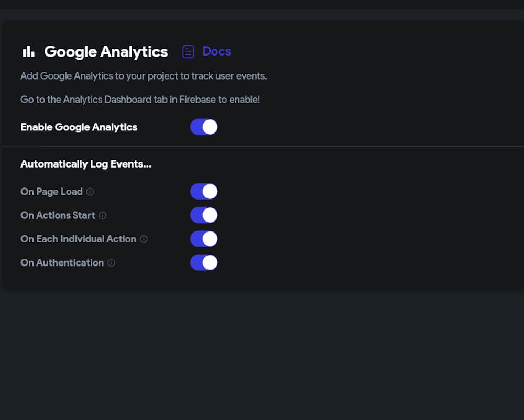Screen dimensions: 524x420
Task: Click the On Page Load label
Action: point(51,192)
